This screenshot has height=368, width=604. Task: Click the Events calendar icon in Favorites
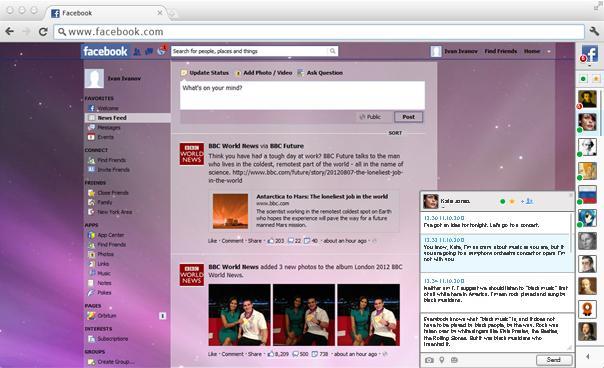(x=91, y=137)
